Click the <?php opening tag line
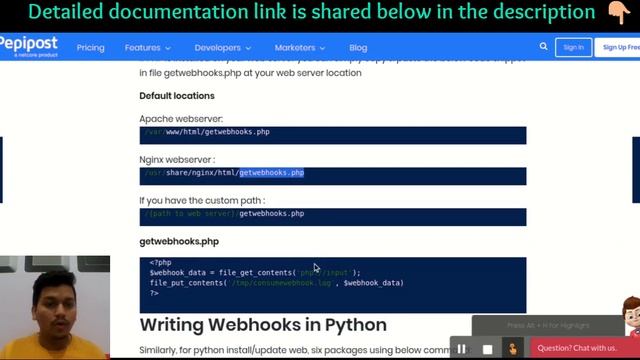Image resolution: width=640 pixels, height=360 pixels. pyautogui.click(x=160, y=262)
